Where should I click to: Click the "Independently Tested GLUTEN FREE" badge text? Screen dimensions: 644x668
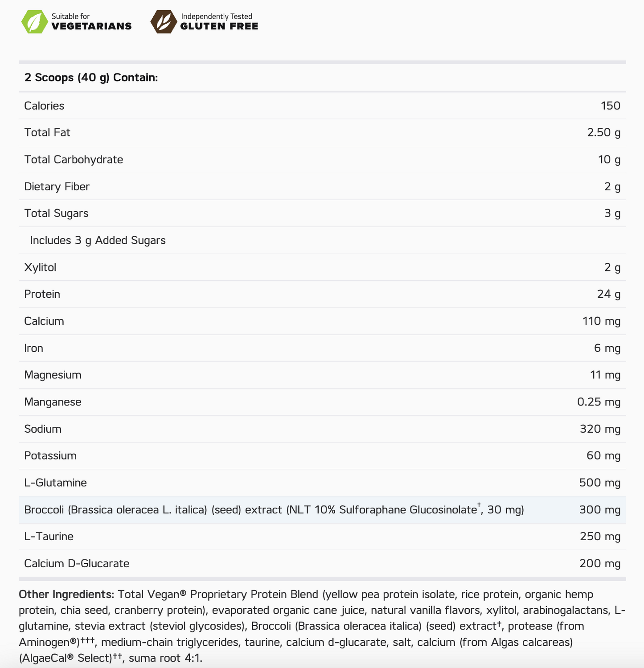tap(219, 22)
